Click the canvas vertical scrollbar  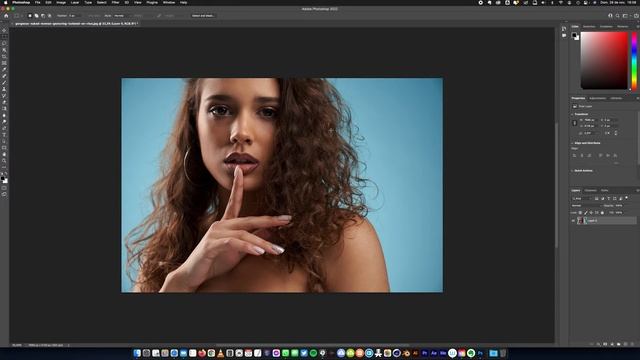pos(556,184)
